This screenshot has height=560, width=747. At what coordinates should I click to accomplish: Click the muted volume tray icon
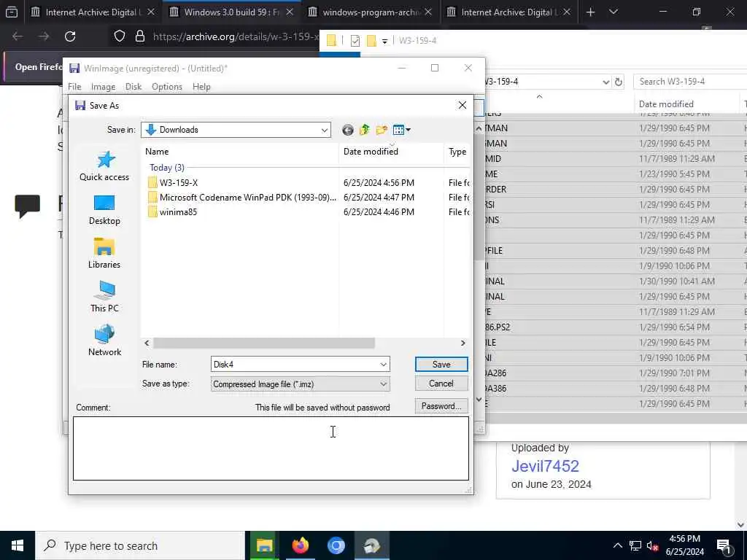point(653,545)
